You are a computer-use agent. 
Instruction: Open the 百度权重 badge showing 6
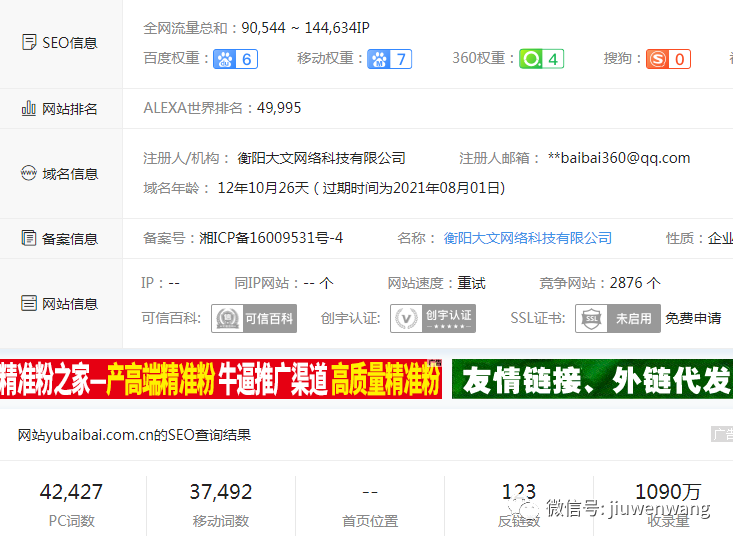[x=236, y=59]
